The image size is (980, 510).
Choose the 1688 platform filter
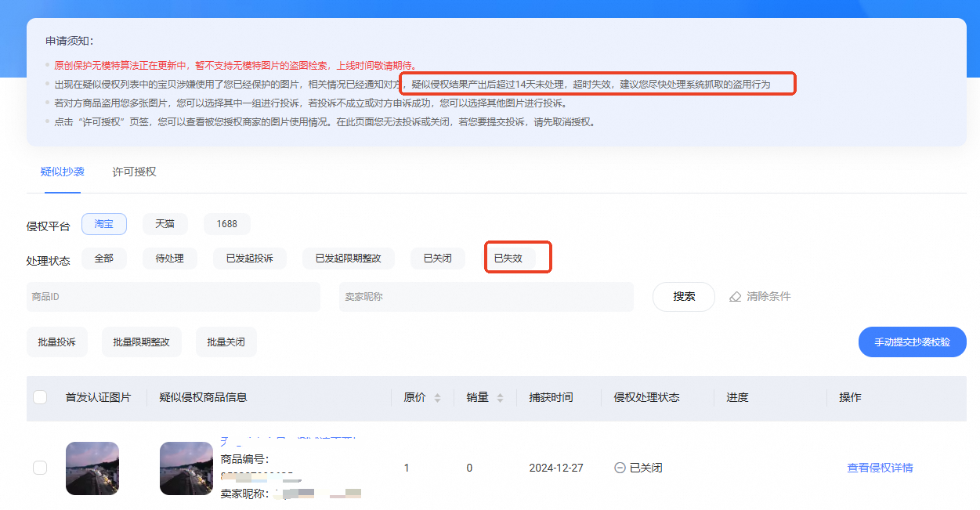tap(227, 224)
